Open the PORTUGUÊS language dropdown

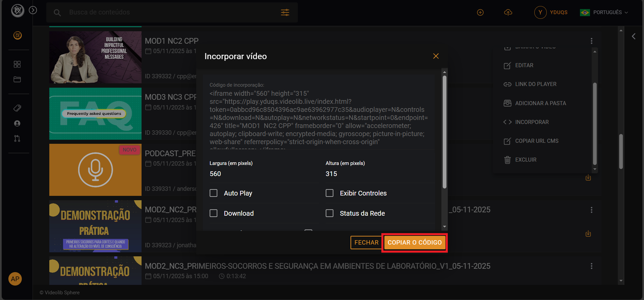[604, 12]
